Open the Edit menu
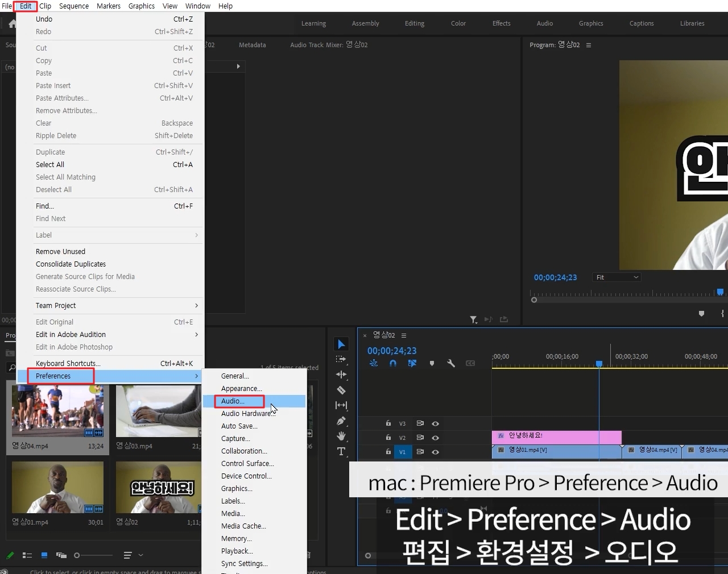This screenshot has width=728, height=574. (x=26, y=6)
